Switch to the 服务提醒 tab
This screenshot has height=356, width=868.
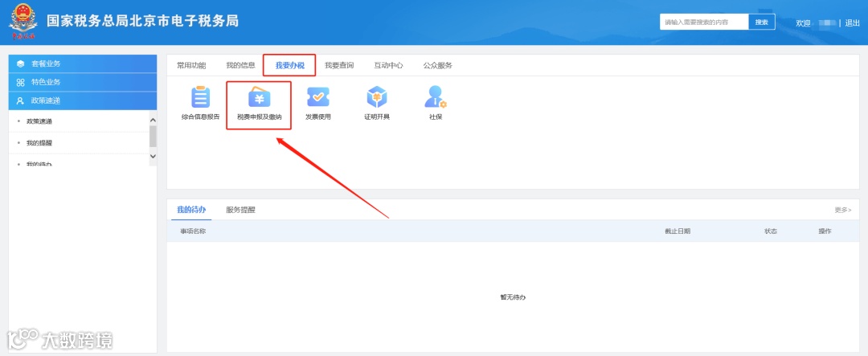(x=240, y=210)
